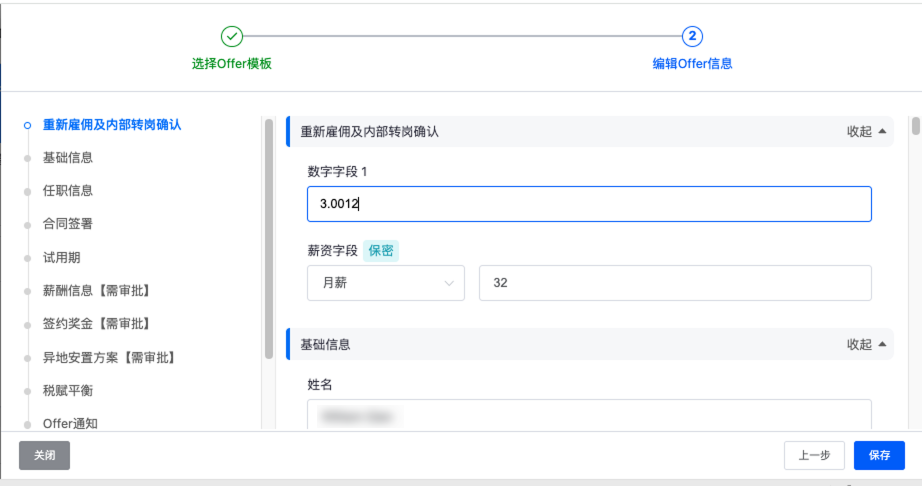Click the left navigation panel scrollbar
This screenshot has width=922, height=486.
[x=269, y=239]
